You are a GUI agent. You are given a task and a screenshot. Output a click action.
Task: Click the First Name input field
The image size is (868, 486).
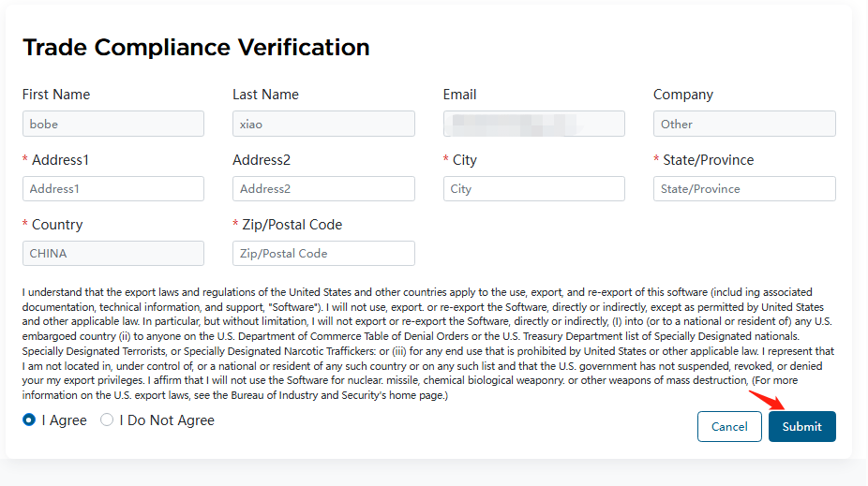(112, 124)
